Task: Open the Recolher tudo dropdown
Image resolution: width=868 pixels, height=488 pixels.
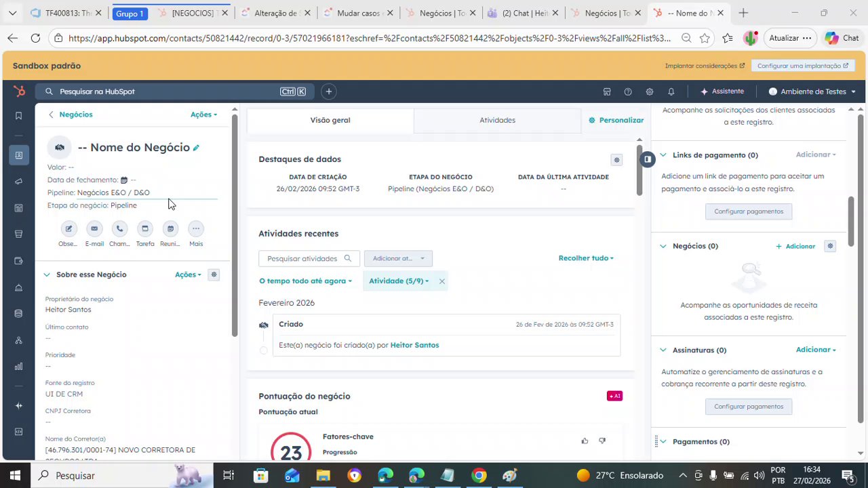Action: click(586, 258)
